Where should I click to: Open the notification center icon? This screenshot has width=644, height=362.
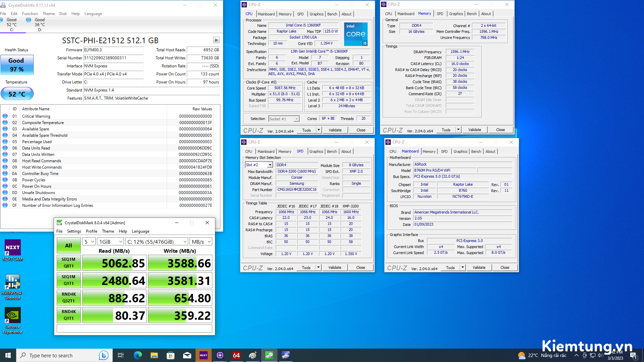coord(633,356)
